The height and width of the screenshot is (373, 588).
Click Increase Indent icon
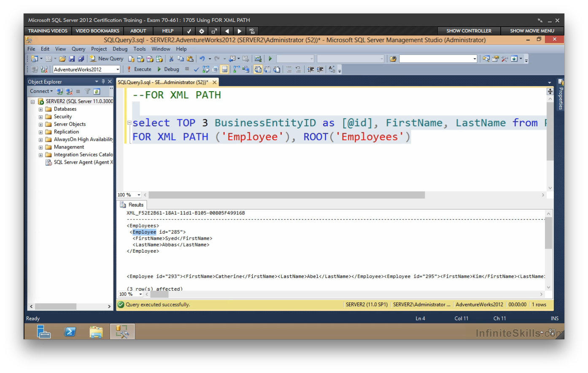click(x=320, y=69)
